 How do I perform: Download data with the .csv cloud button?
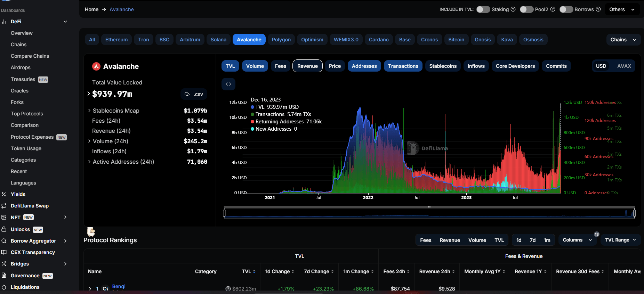click(194, 94)
